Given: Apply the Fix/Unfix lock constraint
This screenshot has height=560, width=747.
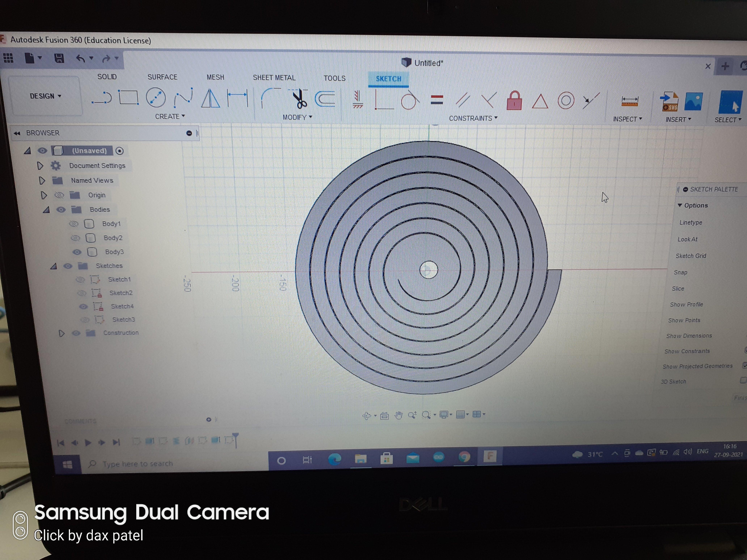Looking at the screenshot, I should coord(514,101).
